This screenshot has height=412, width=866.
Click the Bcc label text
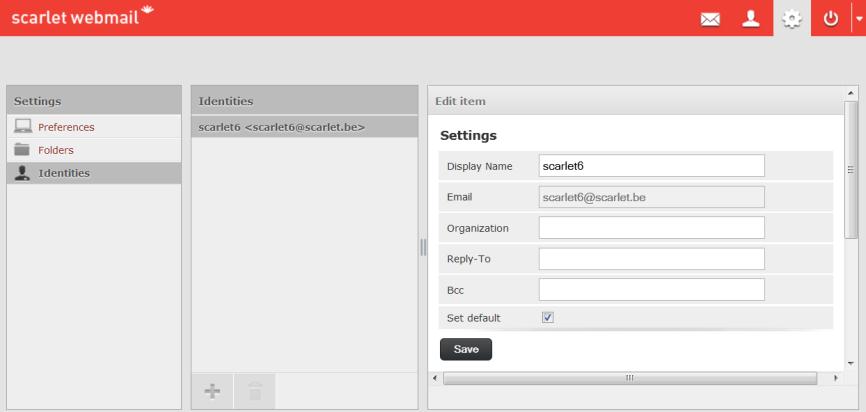coord(455,289)
